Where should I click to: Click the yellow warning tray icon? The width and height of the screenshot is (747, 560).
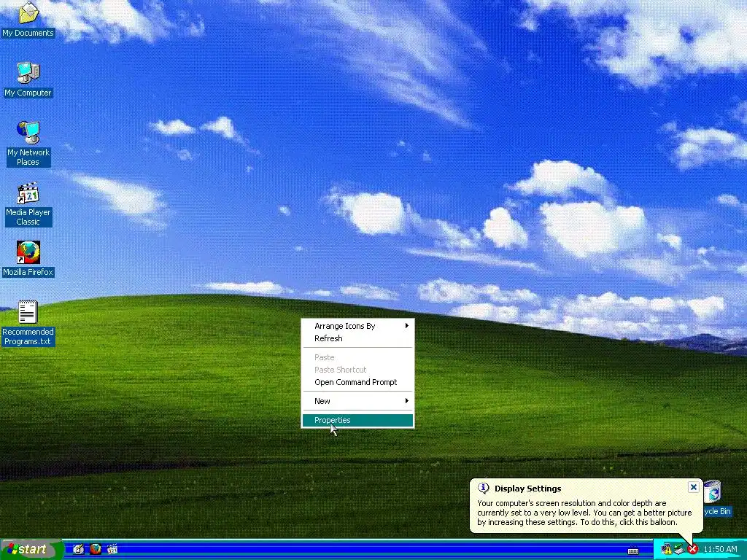point(667,550)
